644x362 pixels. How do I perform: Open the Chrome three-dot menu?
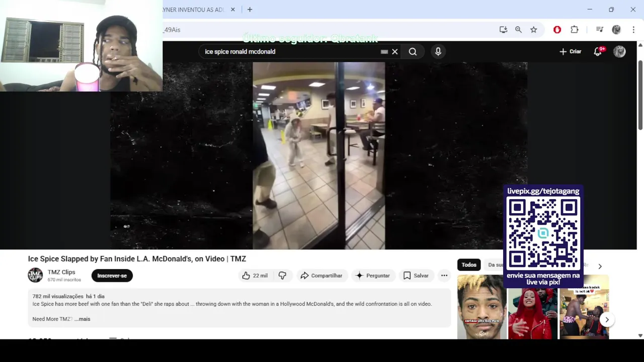pos(633,30)
